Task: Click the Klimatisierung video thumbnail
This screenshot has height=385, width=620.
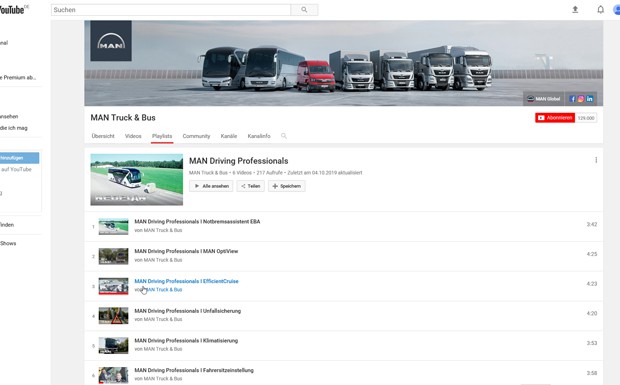Action: (x=113, y=345)
